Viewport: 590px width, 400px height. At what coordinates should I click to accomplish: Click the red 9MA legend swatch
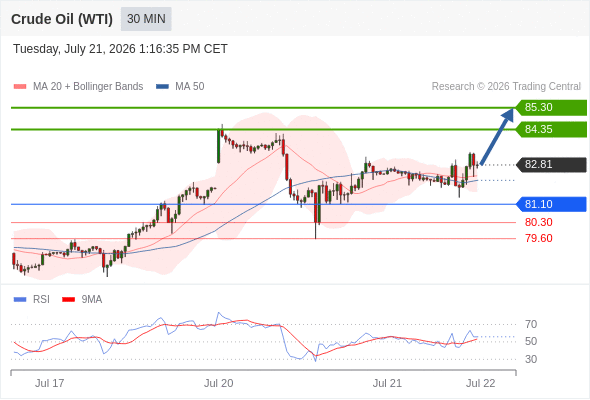pyautogui.click(x=68, y=300)
